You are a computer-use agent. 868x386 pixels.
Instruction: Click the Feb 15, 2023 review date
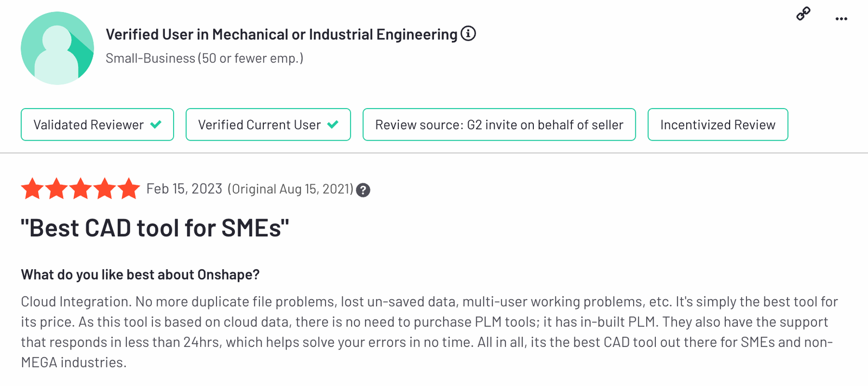click(x=184, y=189)
